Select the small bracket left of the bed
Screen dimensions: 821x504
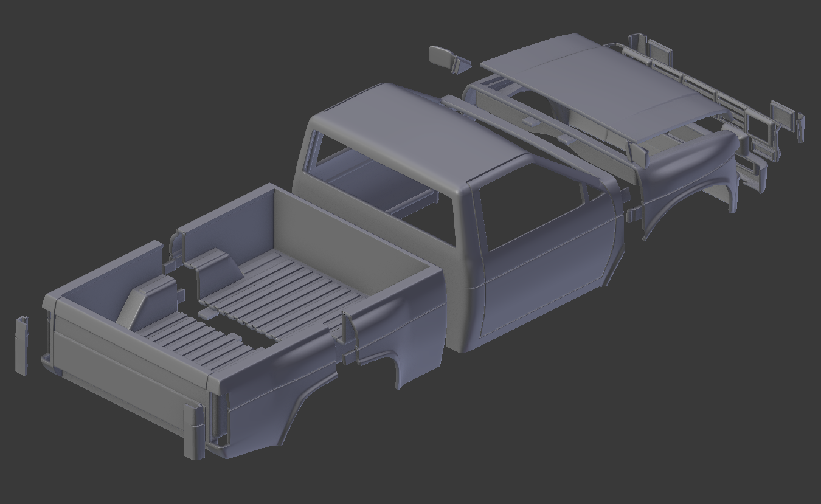pos(21,343)
